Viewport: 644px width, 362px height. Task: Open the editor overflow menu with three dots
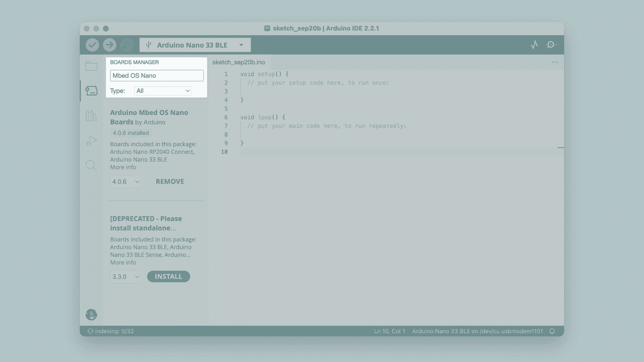click(555, 62)
